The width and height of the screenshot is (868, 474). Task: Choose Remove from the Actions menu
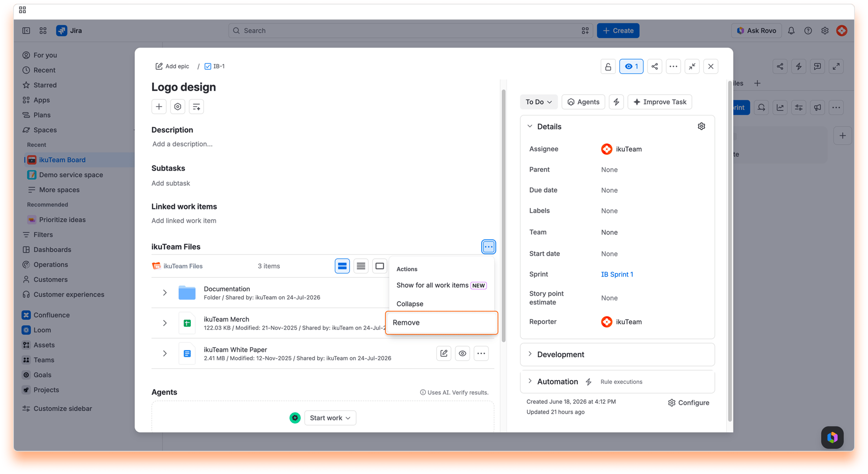point(441,323)
